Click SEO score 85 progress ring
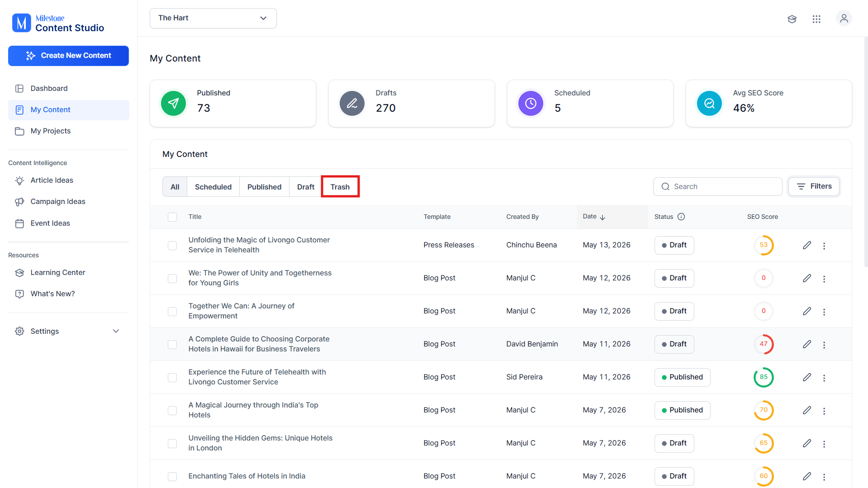 (x=764, y=377)
